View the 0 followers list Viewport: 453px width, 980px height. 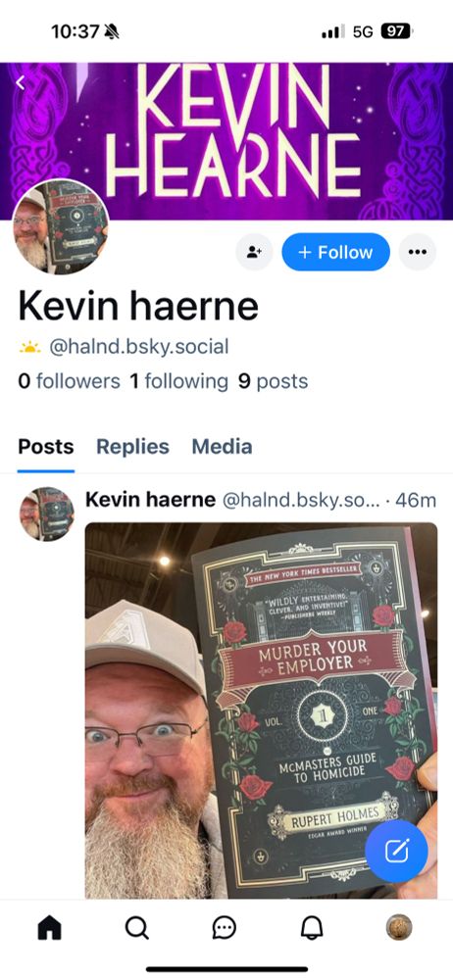point(69,380)
